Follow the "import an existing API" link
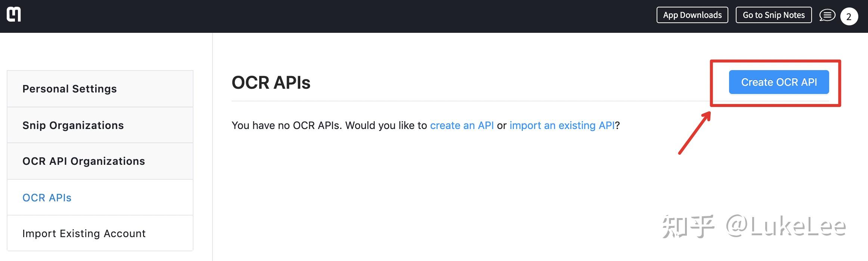Screen dimensions: 868x261 click(562, 125)
